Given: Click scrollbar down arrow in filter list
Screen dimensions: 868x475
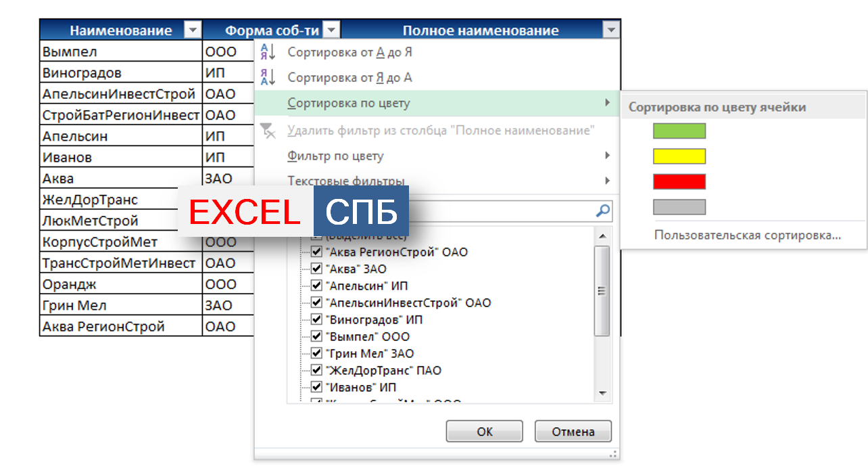Looking at the screenshot, I should [602, 393].
